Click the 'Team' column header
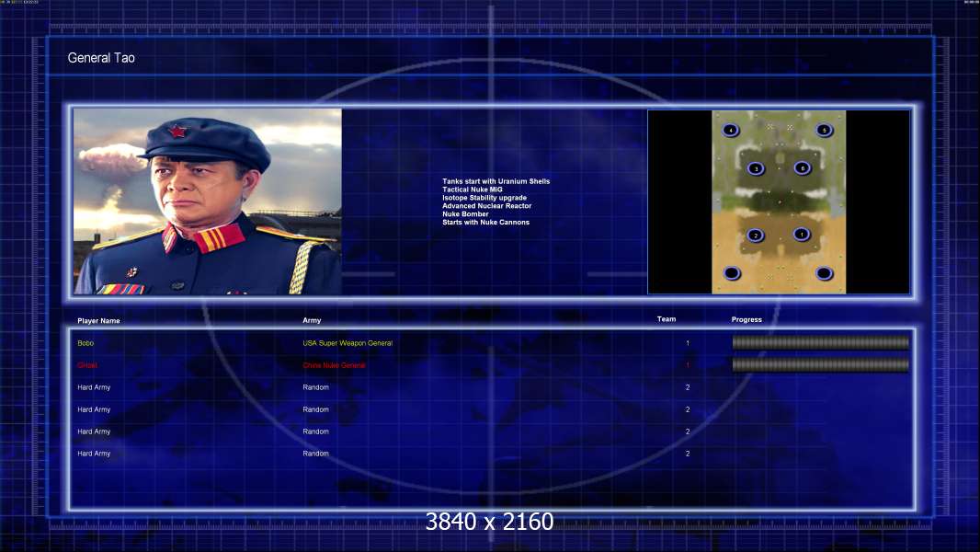Screen dimensions: 980x552 coord(667,319)
